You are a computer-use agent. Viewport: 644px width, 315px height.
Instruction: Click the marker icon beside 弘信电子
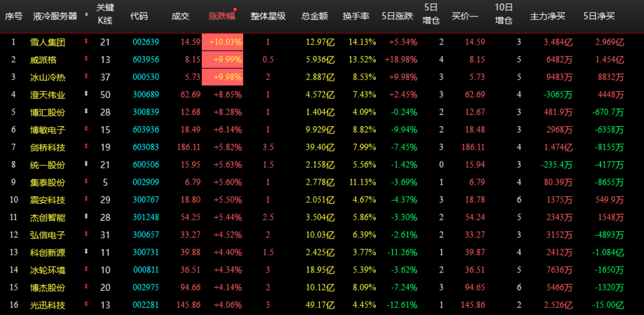click(x=86, y=234)
